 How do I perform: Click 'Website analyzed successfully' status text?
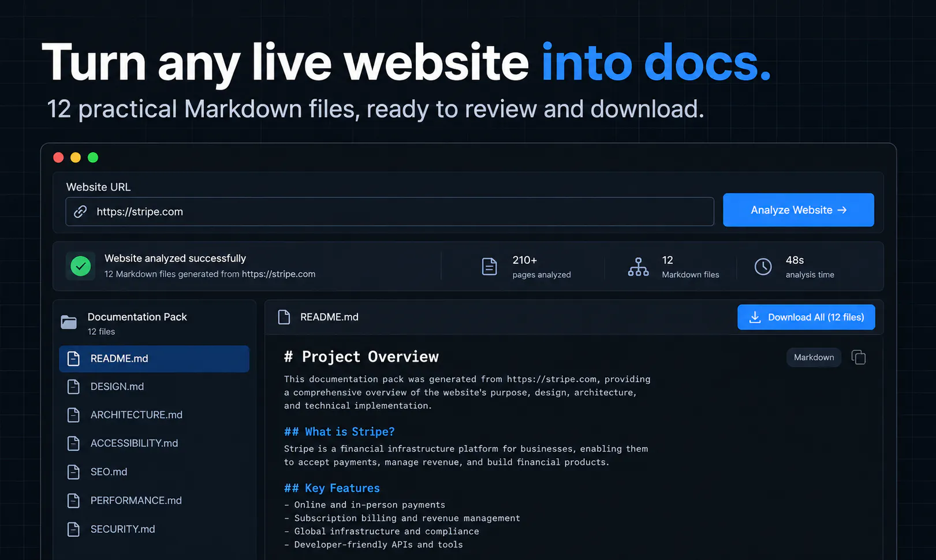(175, 259)
